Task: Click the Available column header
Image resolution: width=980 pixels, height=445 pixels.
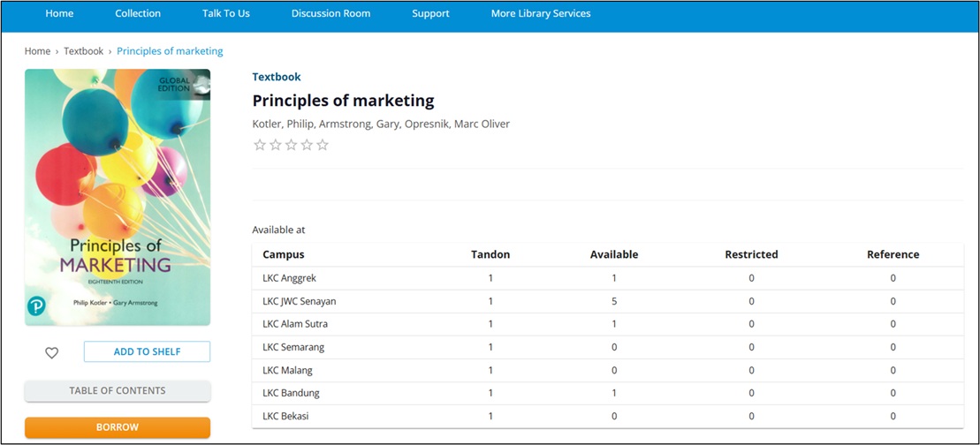Action: point(613,254)
